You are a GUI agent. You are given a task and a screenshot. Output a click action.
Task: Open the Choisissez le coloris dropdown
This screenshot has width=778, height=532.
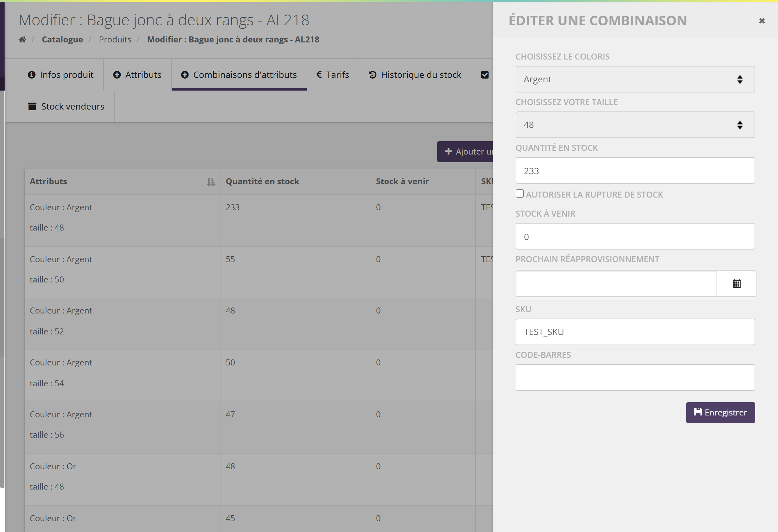pyautogui.click(x=635, y=79)
